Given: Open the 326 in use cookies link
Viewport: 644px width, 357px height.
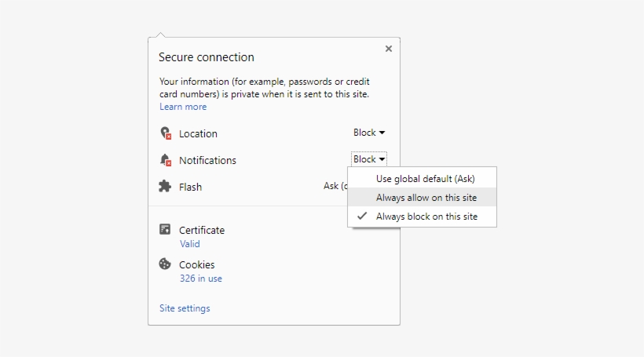Looking at the screenshot, I should (200, 279).
